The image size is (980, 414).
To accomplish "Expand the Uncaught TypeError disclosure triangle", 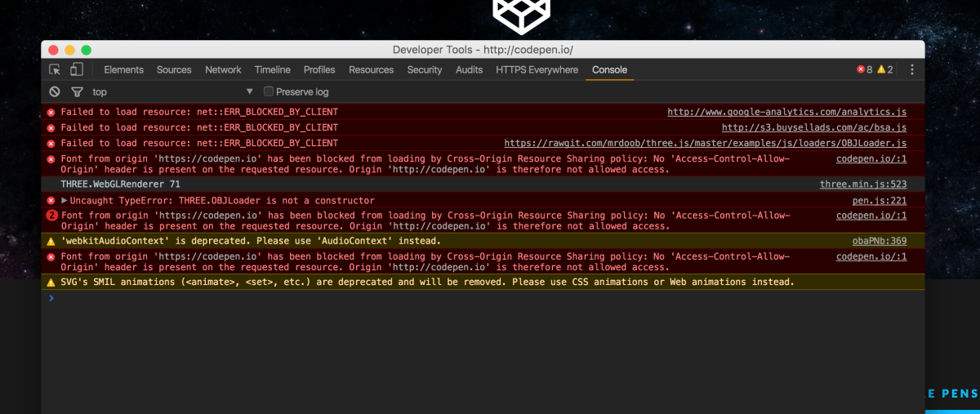I will pyautogui.click(x=65, y=200).
